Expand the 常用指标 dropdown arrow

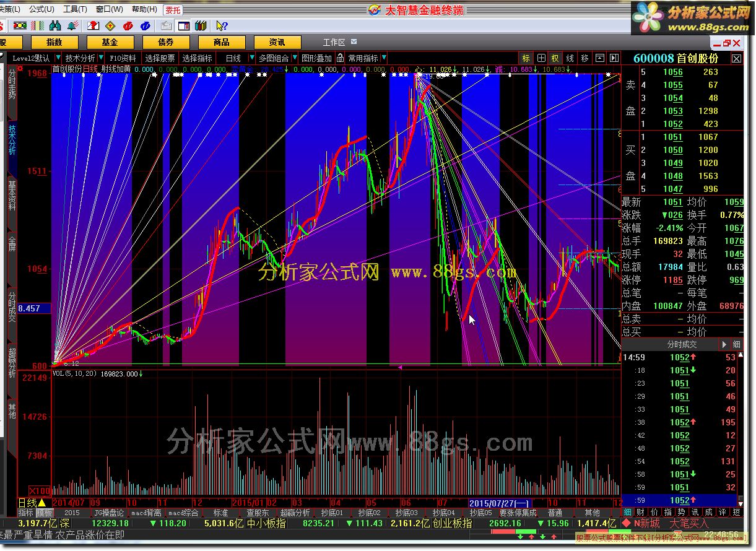click(384, 58)
